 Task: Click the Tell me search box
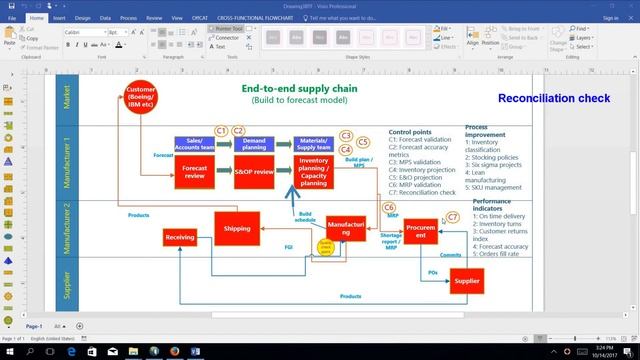(x=340, y=18)
